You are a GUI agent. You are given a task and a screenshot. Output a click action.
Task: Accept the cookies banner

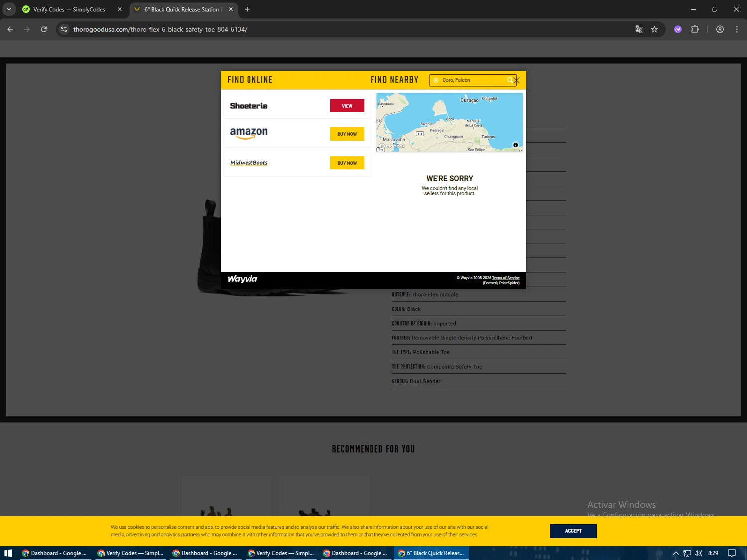click(573, 531)
